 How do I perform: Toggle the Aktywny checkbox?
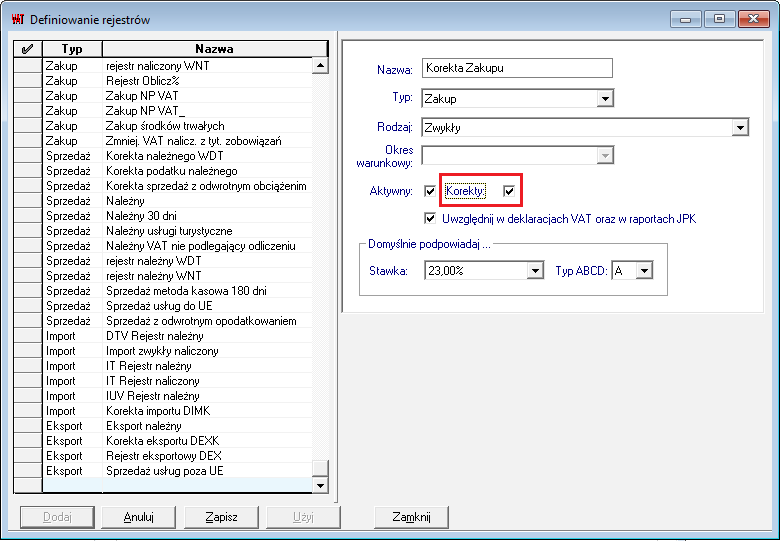(430, 191)
